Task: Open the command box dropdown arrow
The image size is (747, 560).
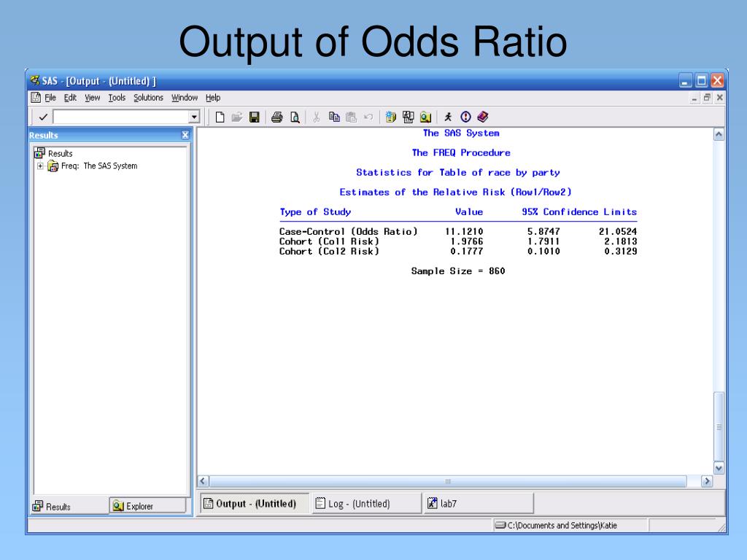Action: tap(193, 117)
